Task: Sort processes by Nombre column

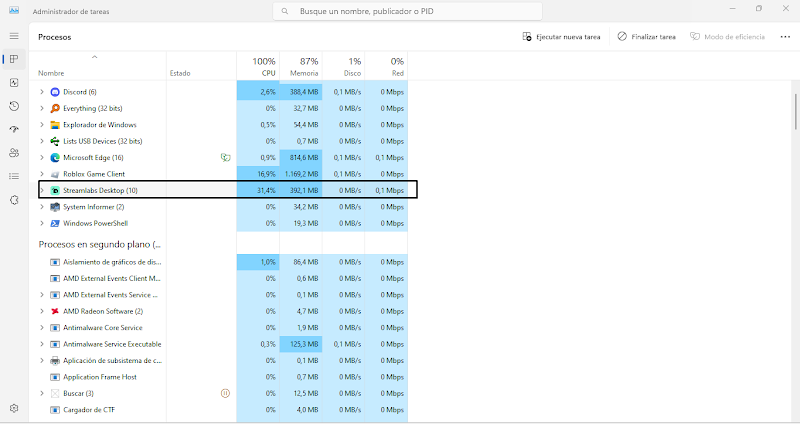Action: [x=51, y=73]
